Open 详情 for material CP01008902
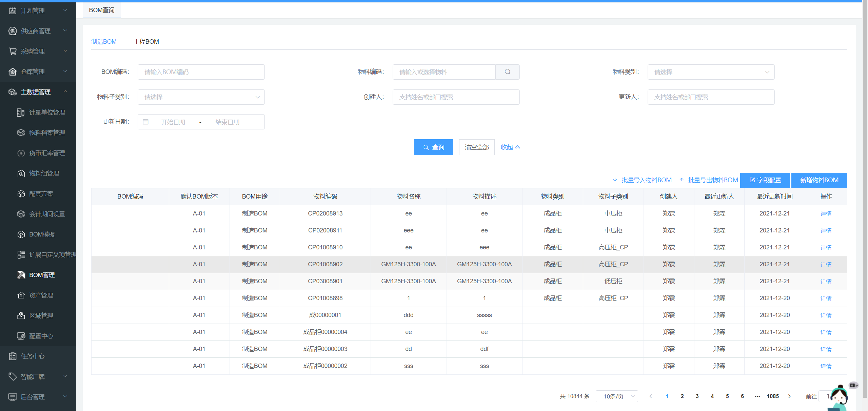This screenshot has width=868, height=411. [826, 264]
